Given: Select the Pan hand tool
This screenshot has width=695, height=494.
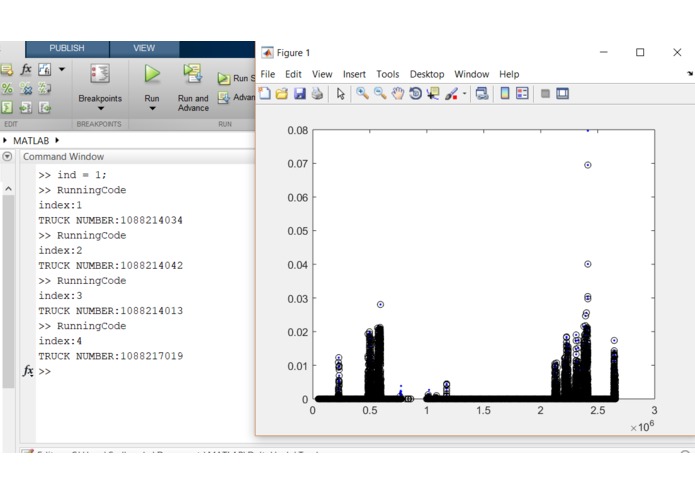Looking at the screenshot, I should point(398,93).
